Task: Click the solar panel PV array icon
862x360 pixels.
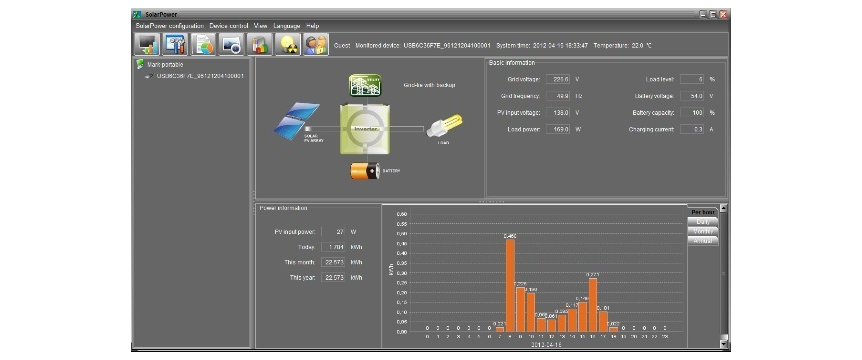Action: click(x=297, y=119)
